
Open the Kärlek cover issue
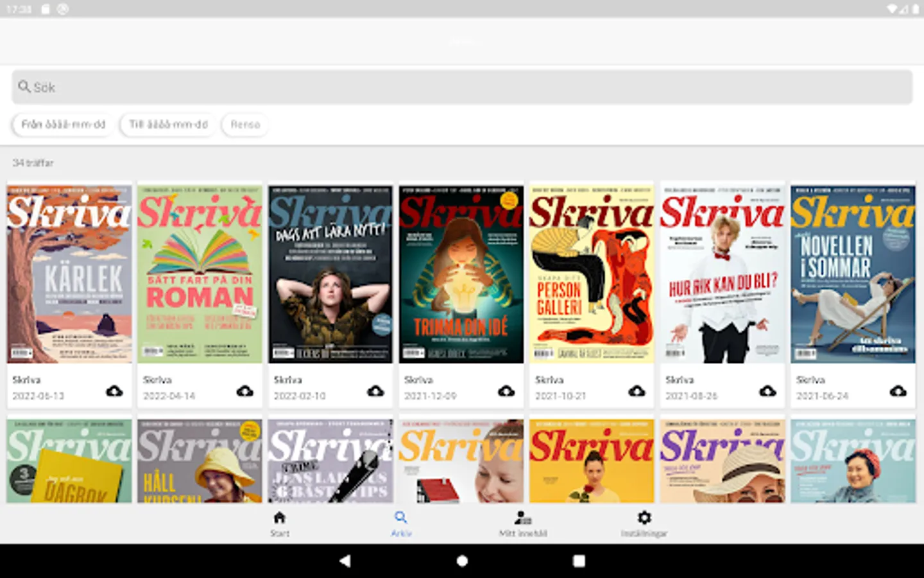[x=69, y=274]
